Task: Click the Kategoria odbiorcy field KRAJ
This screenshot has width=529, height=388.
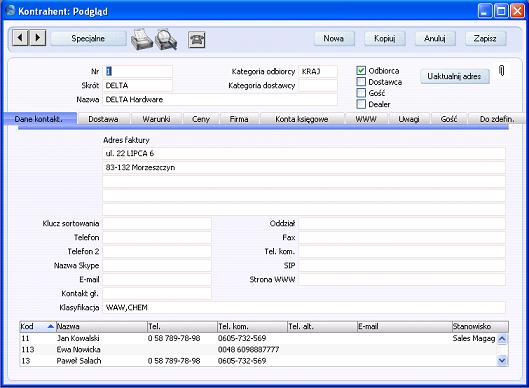Action: click(317, 71)
